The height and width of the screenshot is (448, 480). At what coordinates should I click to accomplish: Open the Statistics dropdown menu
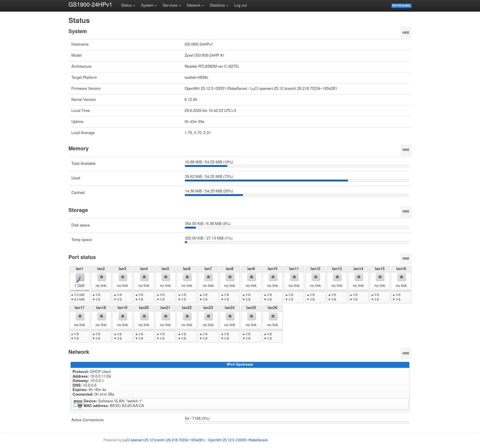[219, 5]
